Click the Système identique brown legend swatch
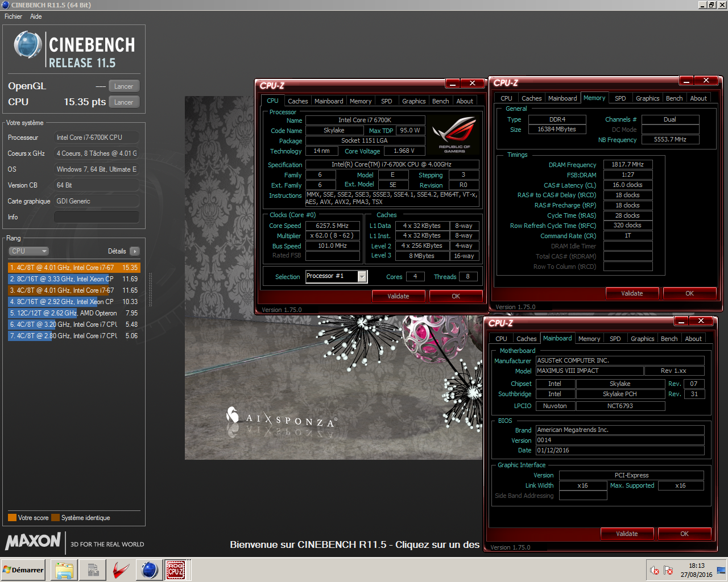The width and height of the screenshot is (728, 582). (x=55, y=518)
